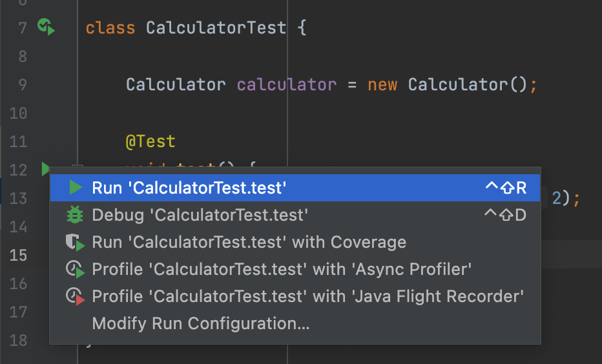Click the Async Profiler clock icon
The height and width of the screenshot is (364, 602).
tap(76, 269)
